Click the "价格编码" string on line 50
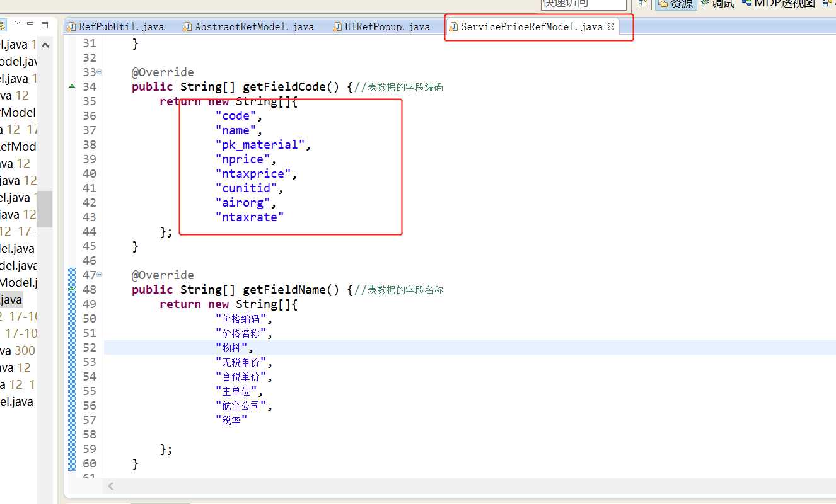This screenshot has height=504, width=836. coord(241,319)
